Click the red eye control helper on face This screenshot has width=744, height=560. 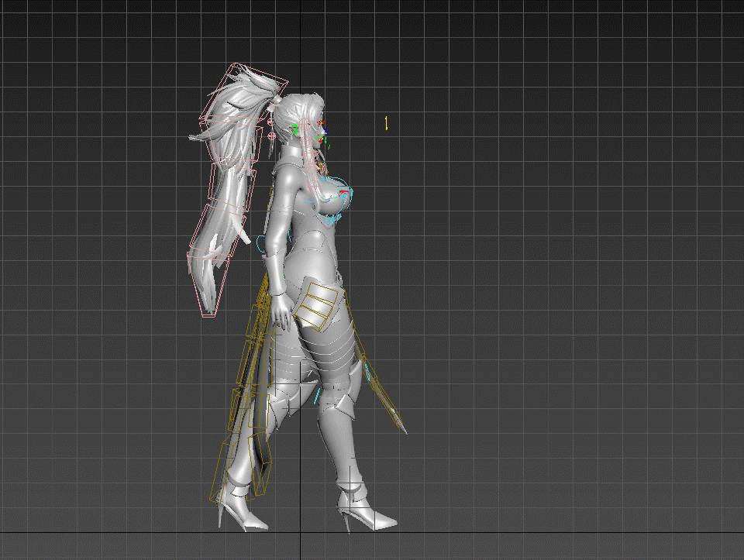point(320,123)
